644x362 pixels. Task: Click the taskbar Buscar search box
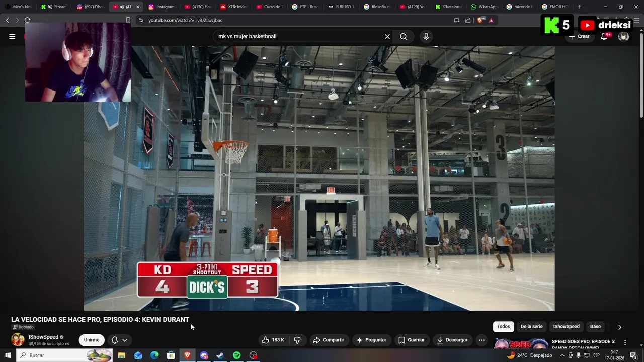click(x=64, y=355)
